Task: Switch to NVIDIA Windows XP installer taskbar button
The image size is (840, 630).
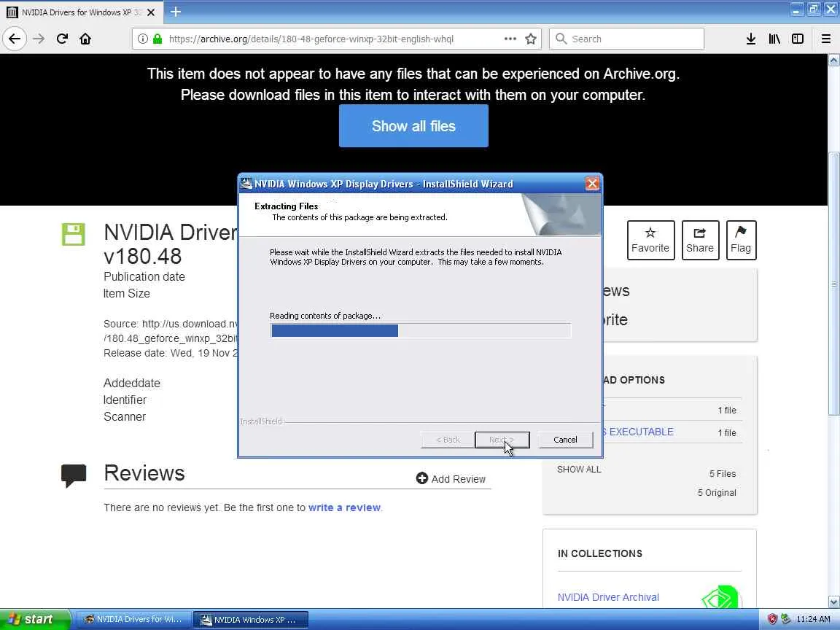Action: pyautogui.click(x=251, y=619)
